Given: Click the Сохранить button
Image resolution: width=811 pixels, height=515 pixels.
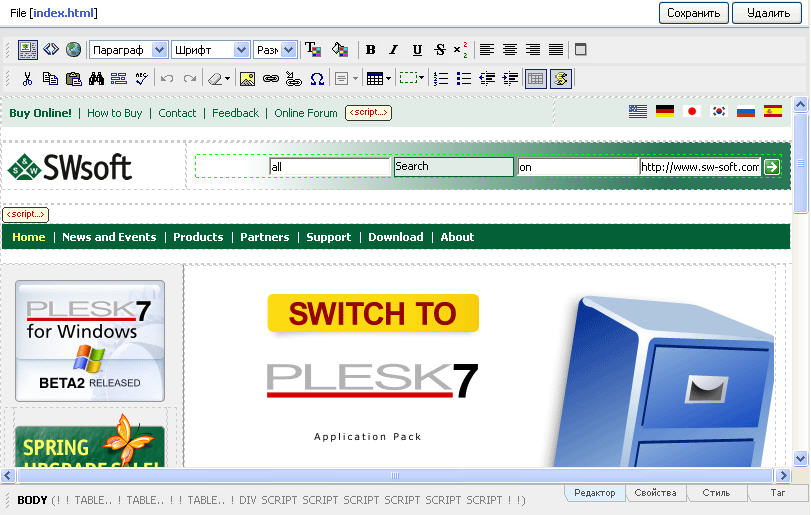Looking at the screenshot, I should (693, 13).
